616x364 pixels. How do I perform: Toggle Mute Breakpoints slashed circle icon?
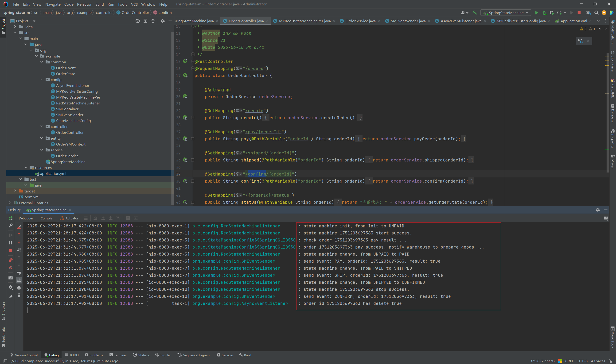[x=11, y=268]
